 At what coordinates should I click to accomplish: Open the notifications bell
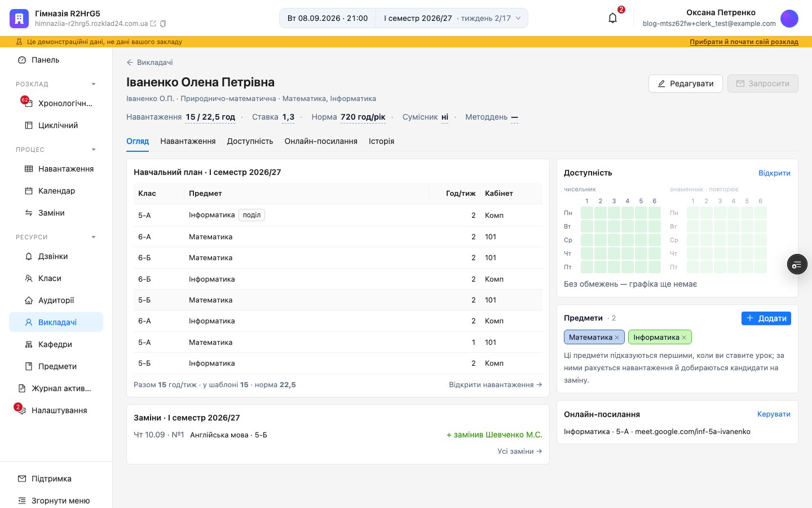click(613, 18)
